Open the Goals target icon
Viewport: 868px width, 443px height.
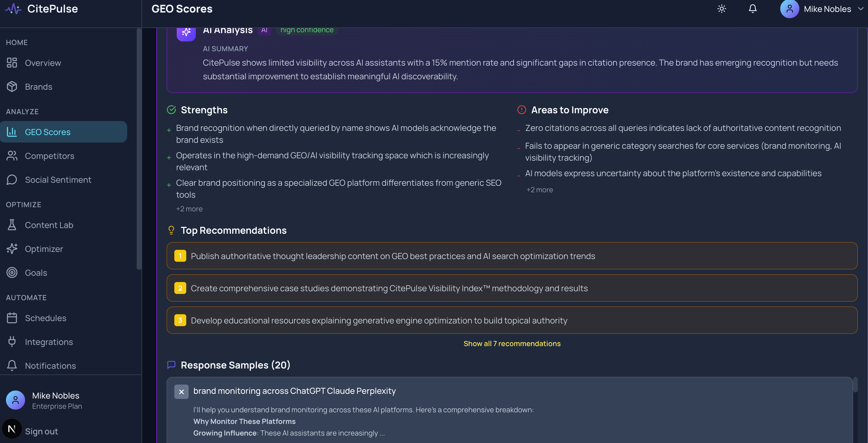tap(12, 273)
